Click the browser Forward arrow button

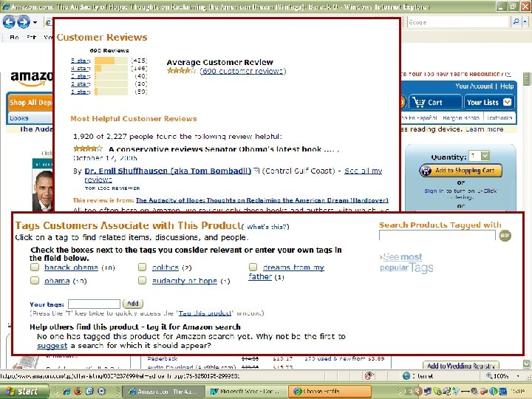24,22
